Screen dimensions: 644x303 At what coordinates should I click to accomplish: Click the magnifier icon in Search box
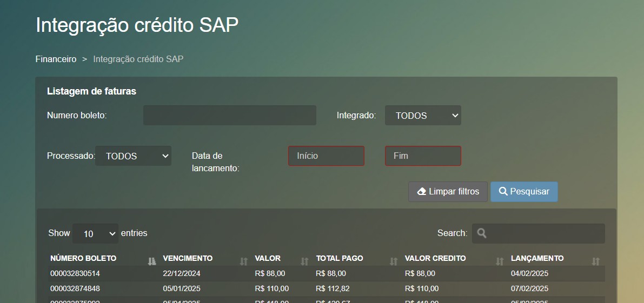(x=482, y=233)
